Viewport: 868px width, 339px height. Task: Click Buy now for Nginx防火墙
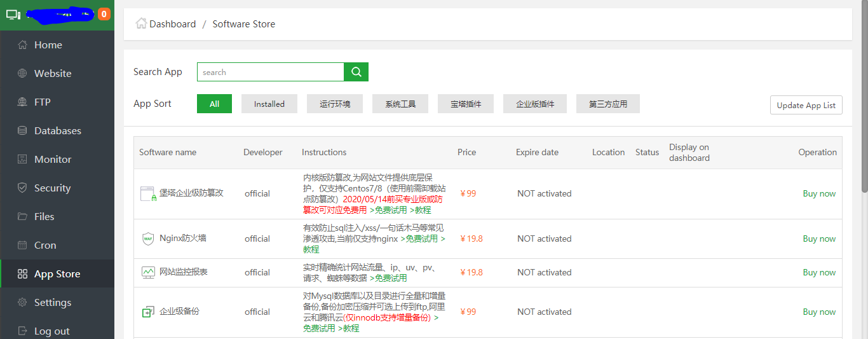pos(819,239)
